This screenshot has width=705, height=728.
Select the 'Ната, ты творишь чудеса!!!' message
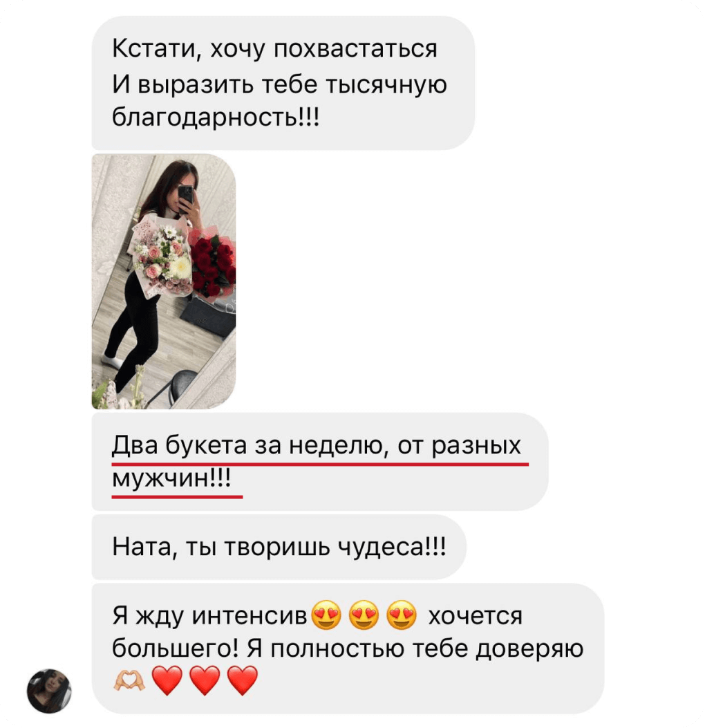click(279, 547)
